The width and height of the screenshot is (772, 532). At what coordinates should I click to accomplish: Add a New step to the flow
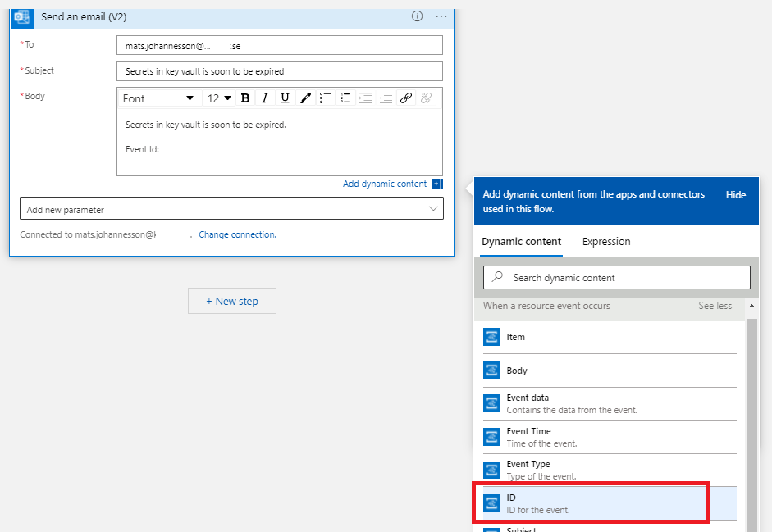[x=232, y=301]
